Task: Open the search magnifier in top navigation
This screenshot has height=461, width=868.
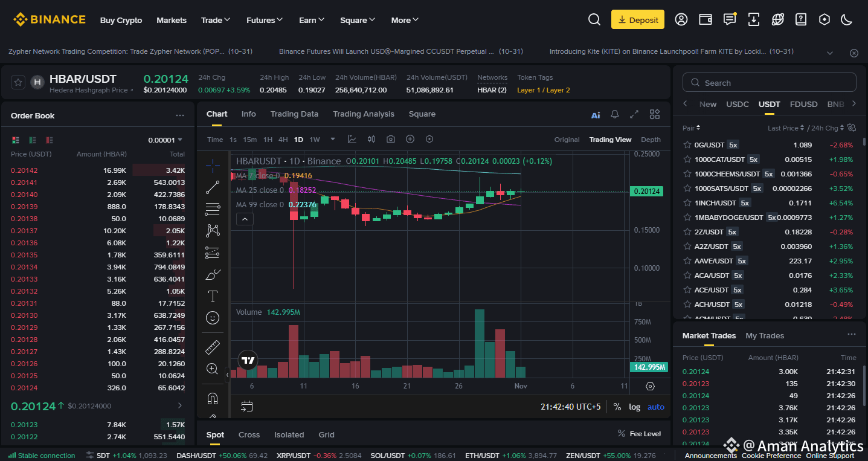Action: pyautogui.click(x=594, y=19)
